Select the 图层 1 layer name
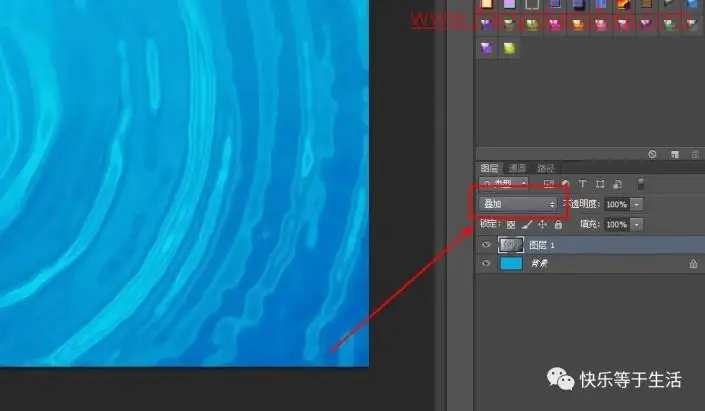Screen dimensions: 705x411 (x=542, y=245)
